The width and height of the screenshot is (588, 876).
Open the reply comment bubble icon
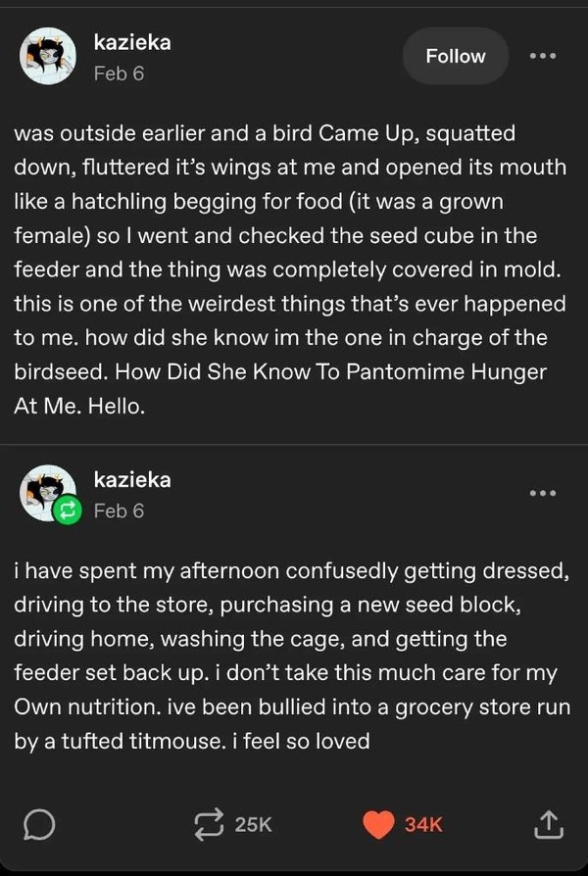(39, 825)
